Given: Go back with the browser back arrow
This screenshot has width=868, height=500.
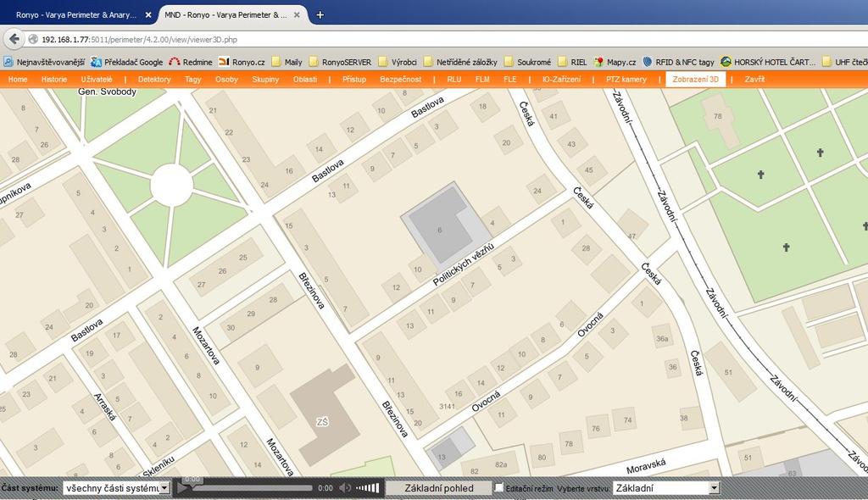Looking at the screenshot, I should point(14,39).
